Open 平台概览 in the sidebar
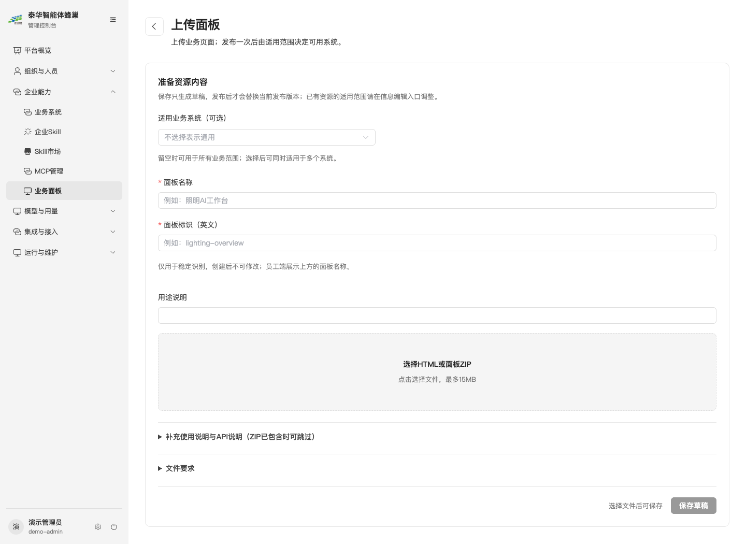The height and width of the screenshot is (560, 746). (x=64, y=50)
